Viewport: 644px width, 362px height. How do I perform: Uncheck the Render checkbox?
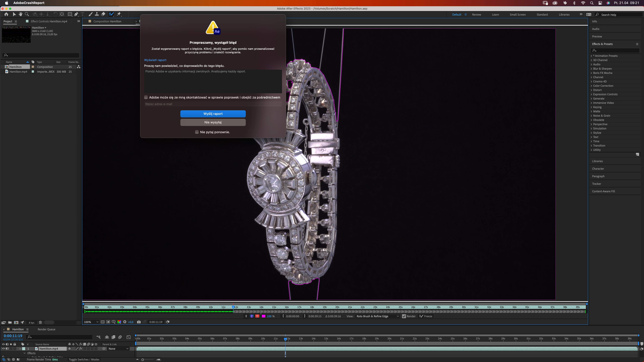tap(404, 316)
